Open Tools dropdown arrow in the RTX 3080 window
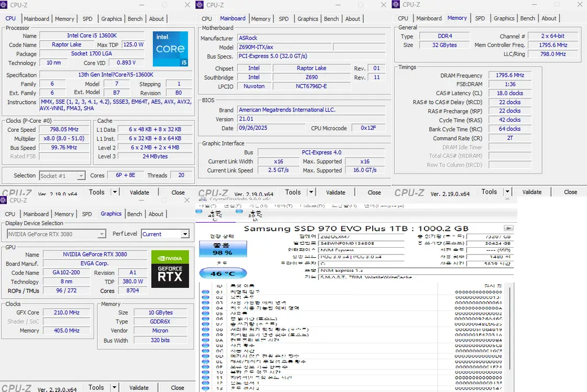 (114, 387)
